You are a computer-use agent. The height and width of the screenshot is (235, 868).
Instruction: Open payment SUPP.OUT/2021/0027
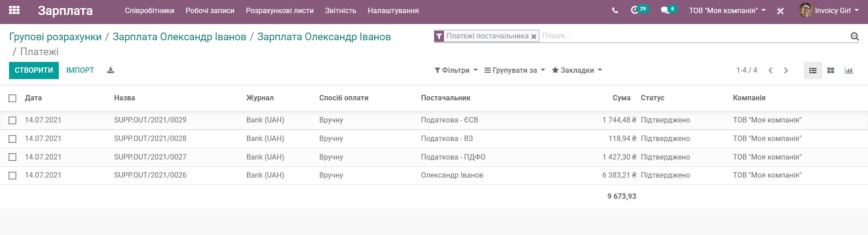[x=150, y=157]
